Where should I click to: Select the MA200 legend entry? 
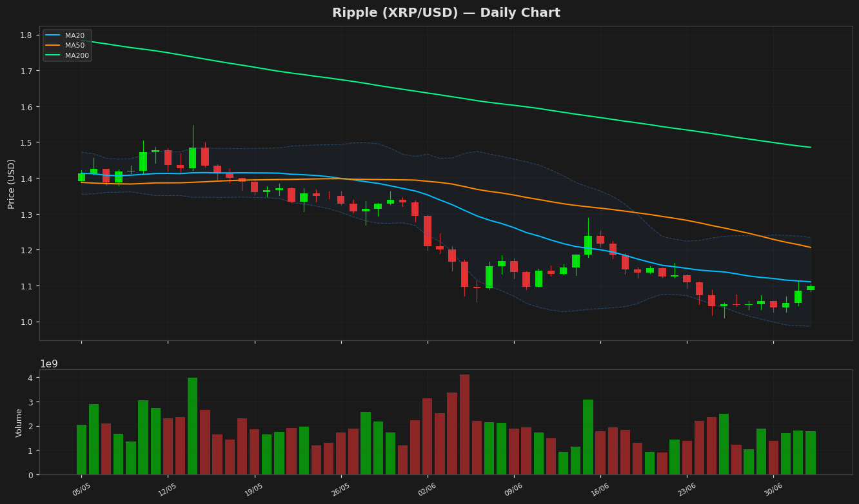coord(67,55)
